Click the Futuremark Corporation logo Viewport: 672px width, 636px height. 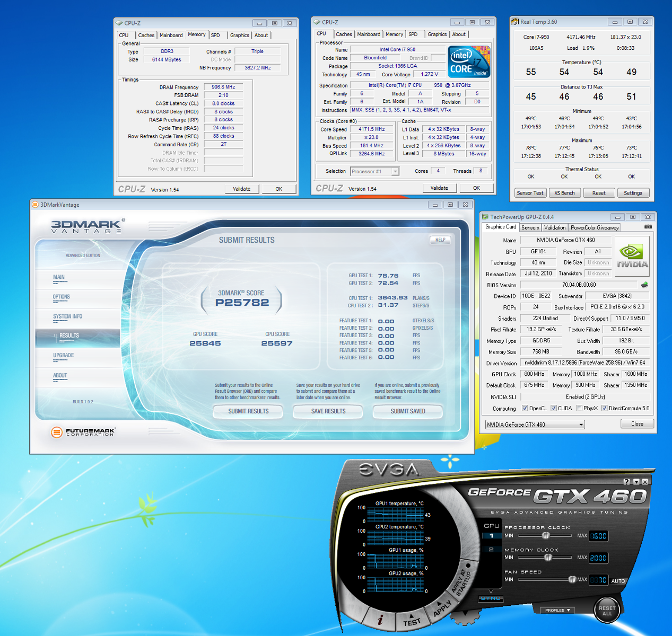tap(83, 432)
